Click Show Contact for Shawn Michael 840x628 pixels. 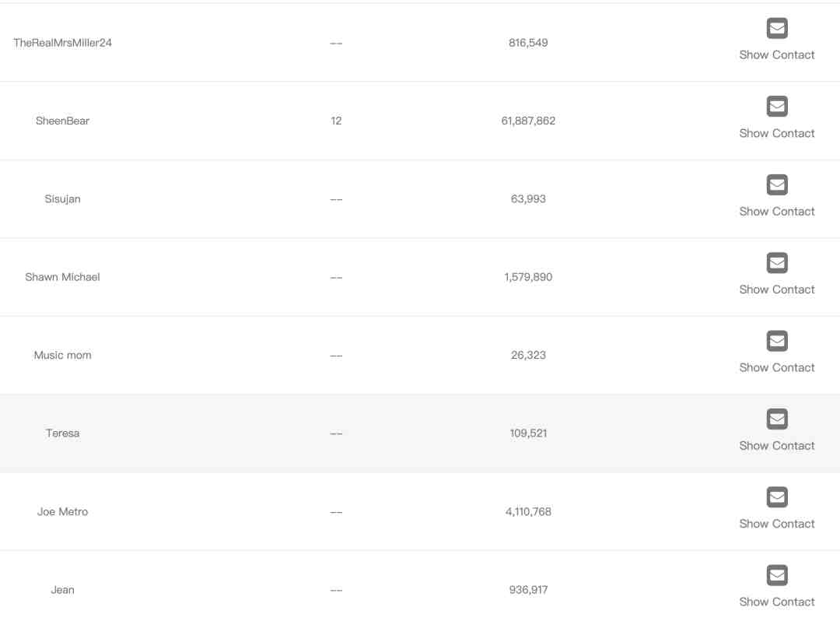point(777,289)
